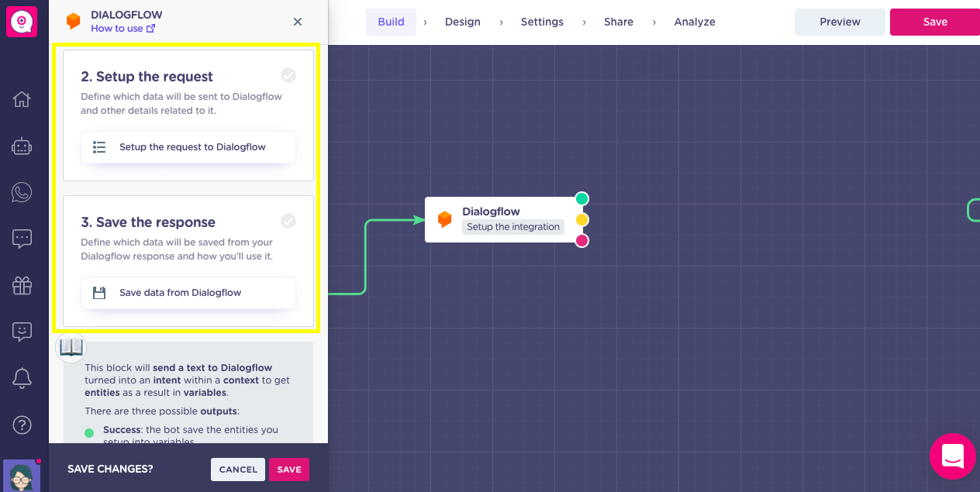
Task: Open the How to use link
Action: (x=122, y=29)
